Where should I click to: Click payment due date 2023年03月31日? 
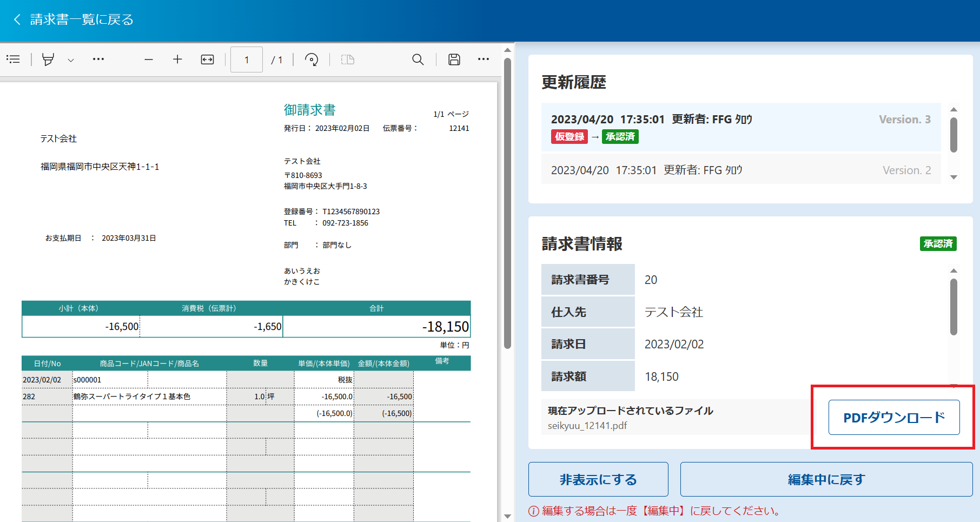point(129,238)
